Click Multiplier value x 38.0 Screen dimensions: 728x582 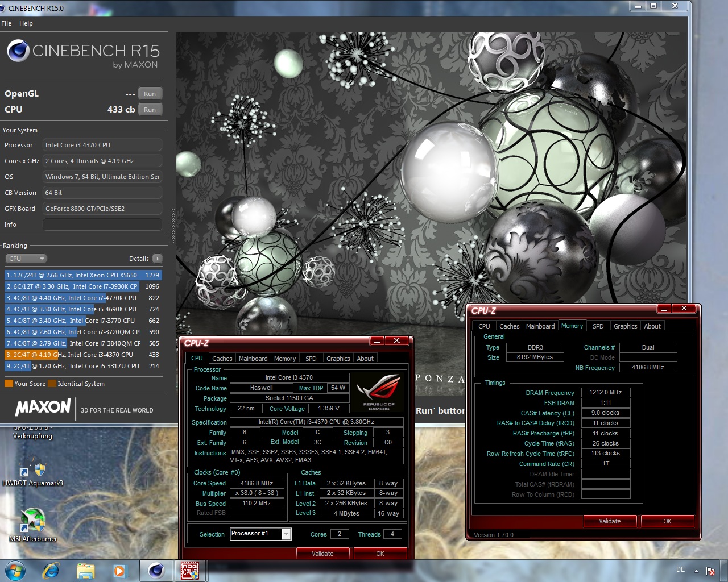(x=257, y=493)
